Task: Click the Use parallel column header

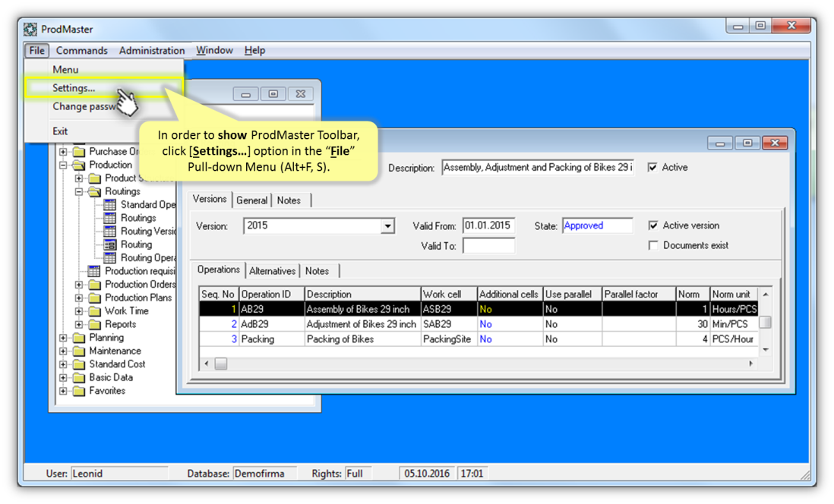Action: (572, 294)
